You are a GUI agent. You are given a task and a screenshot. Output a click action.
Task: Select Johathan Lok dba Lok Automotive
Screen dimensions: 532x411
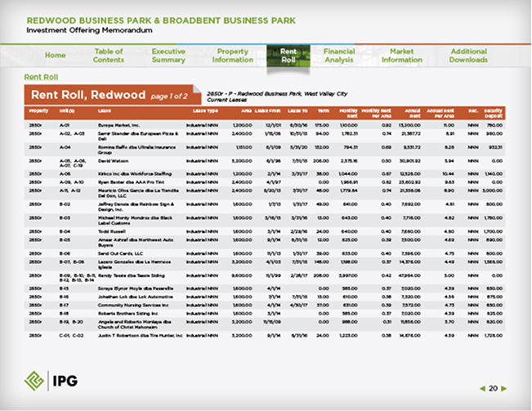(x=136, y=297)
